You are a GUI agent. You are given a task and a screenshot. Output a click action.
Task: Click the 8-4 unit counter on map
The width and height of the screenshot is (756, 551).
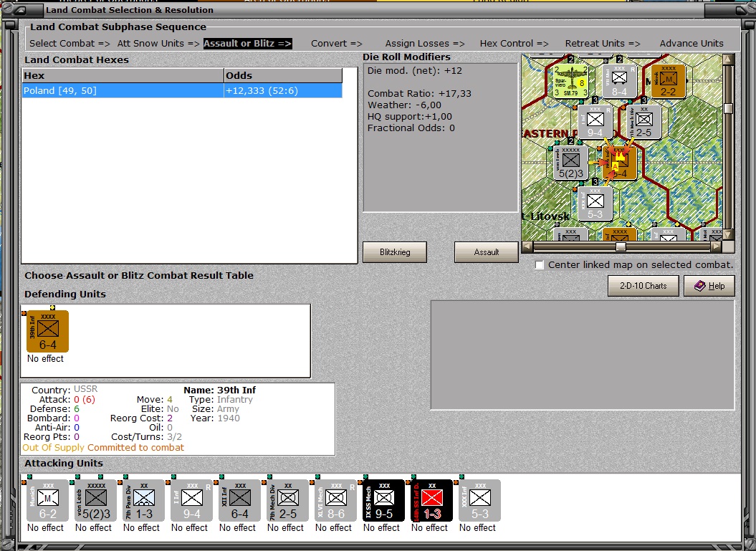pos(619,81)
